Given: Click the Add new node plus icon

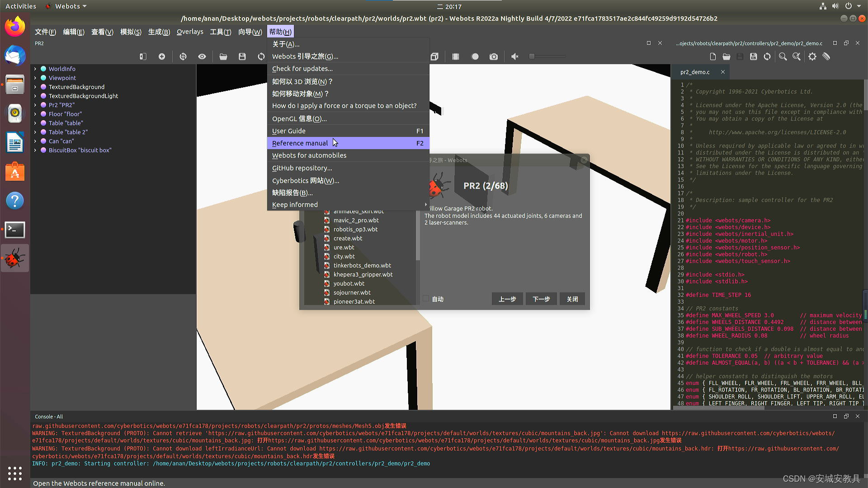Looking at the screenshot, I should 162,56.
